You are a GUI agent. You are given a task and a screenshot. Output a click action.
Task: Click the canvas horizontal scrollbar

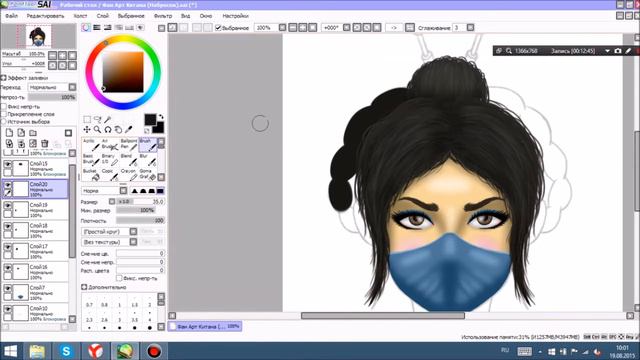click(382, 316)
